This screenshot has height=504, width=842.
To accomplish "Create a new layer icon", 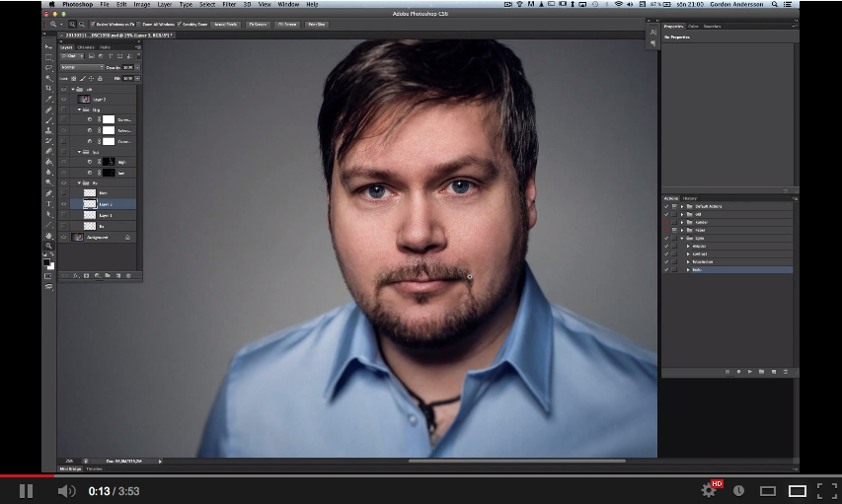I will click(118, 275).
